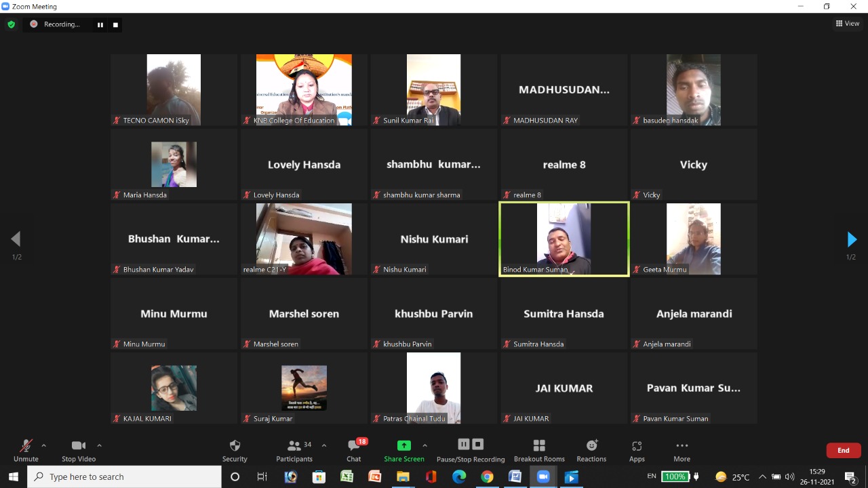The height and width of the screenshot is (488, 868).
Task: Stop the recording using top square button
Action: pyautogui.click(x=115, y=25)
